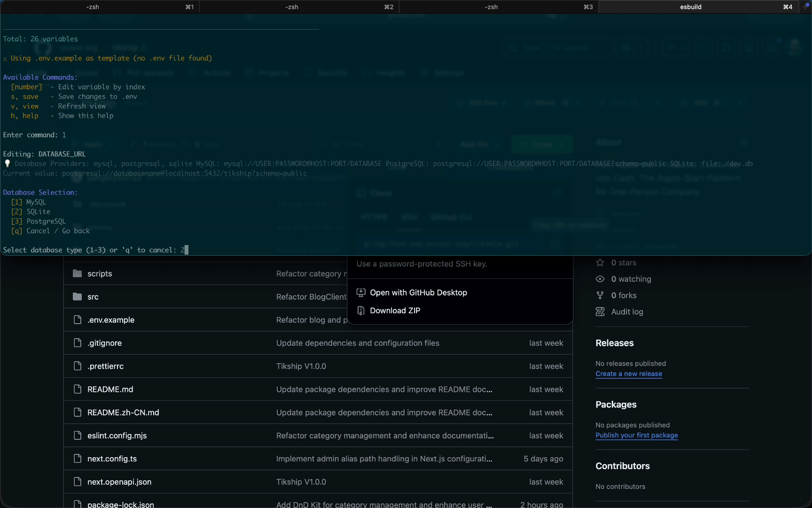Select the first -zsh tab
This screenshot has width=812, height=508.
pos(93,7)
